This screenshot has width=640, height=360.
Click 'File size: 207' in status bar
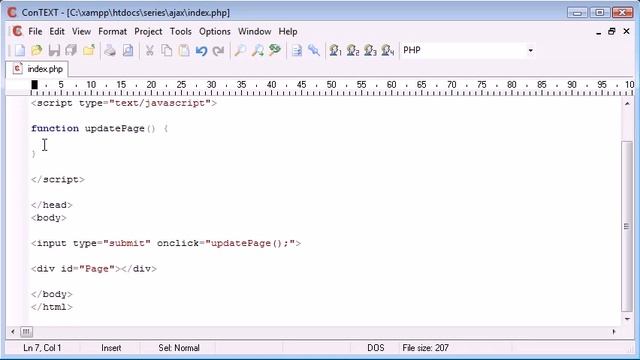point(425,348)
